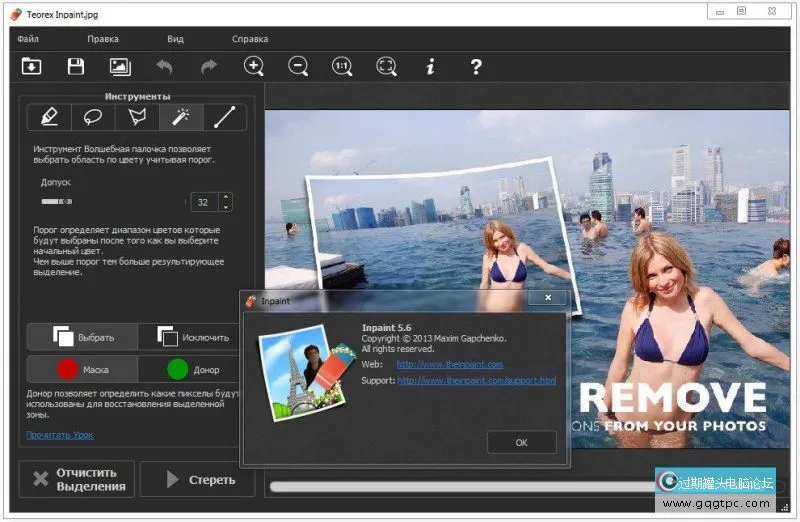Click the Undo arrow icon

(x=164, y=66)
